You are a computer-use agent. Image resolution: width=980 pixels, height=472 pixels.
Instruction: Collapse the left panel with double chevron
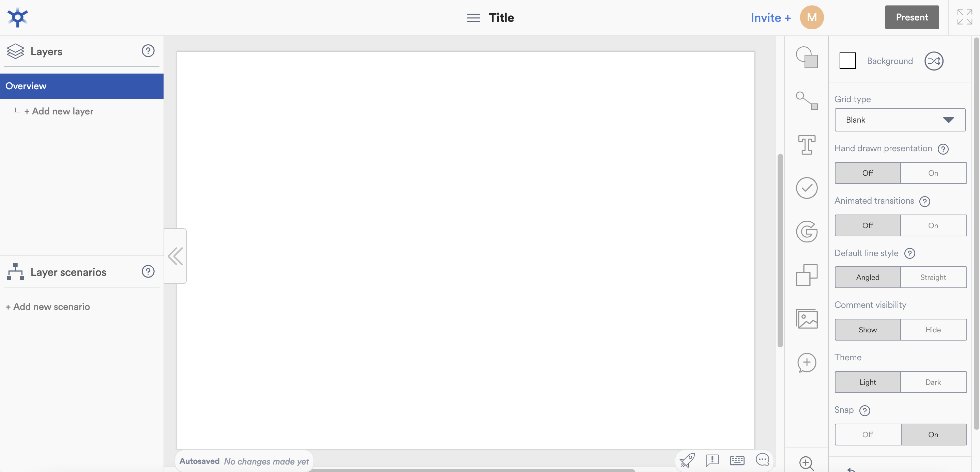tap(175, 256)
